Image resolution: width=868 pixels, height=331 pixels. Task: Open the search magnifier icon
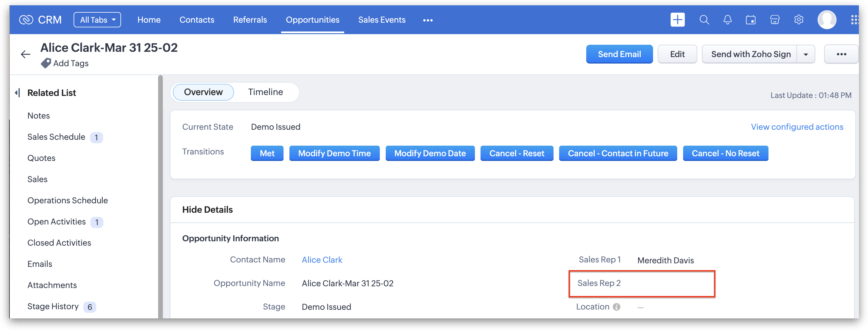704,20
